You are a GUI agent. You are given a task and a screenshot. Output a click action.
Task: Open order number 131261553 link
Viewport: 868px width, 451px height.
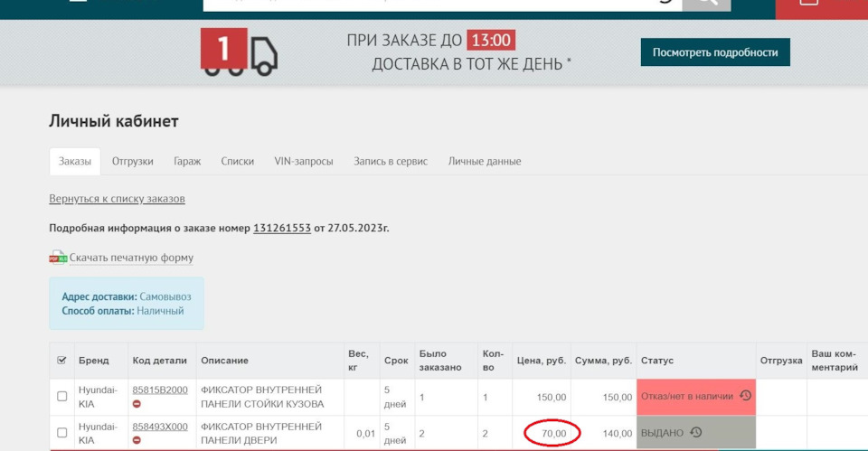coord(282,228)
